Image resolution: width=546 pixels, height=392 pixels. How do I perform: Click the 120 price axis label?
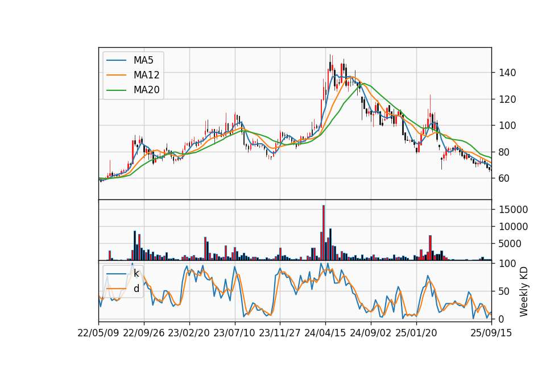[x=507, y=99]
